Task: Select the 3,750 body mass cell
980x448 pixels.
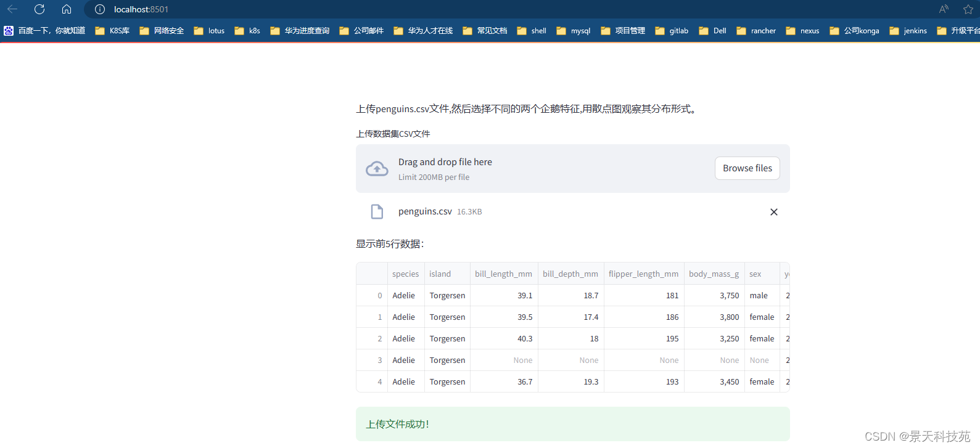Action: [714, 296]
